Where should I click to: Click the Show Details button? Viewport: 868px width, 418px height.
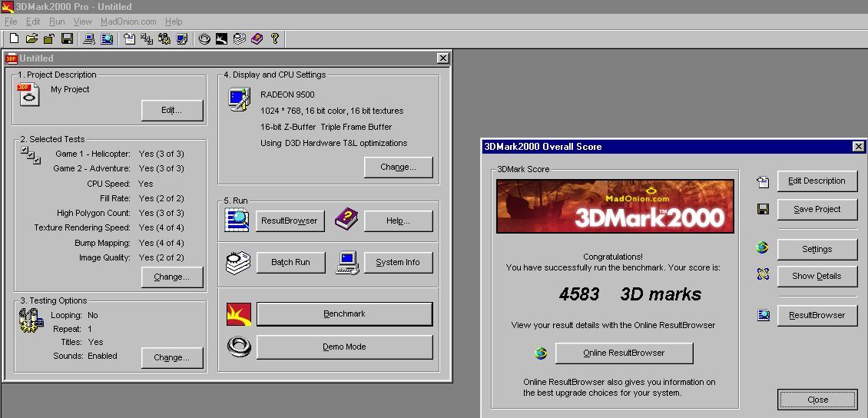pyautogui.click(x=817, y=276)
